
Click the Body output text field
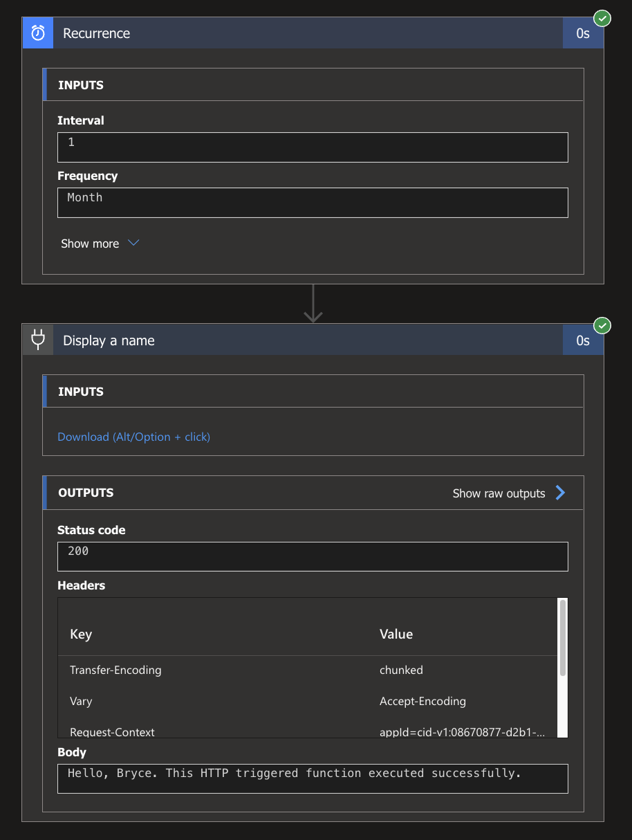point(313,778)
